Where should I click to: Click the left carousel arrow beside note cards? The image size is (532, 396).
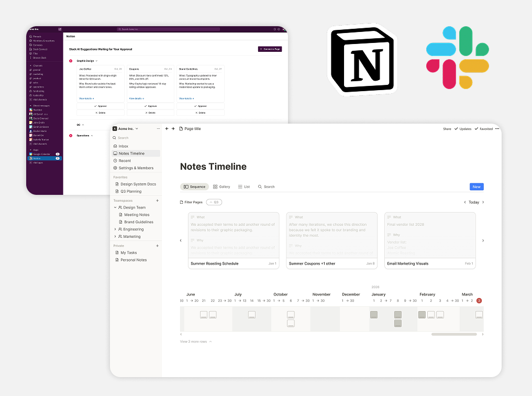pos(181,240)
